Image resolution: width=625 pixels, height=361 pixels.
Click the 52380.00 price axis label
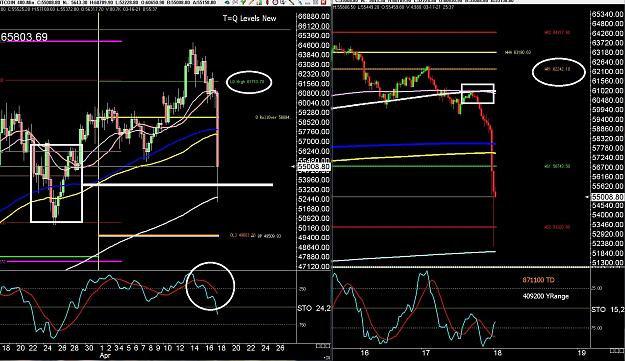pyautogui.click(x=607, y=243)
